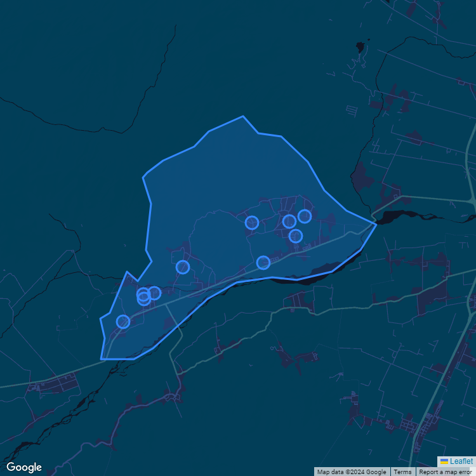Click circle marker just west of easternmost marker
Image resolution: width=476 pixels, height=476 pixels.
tap(289, 221)
